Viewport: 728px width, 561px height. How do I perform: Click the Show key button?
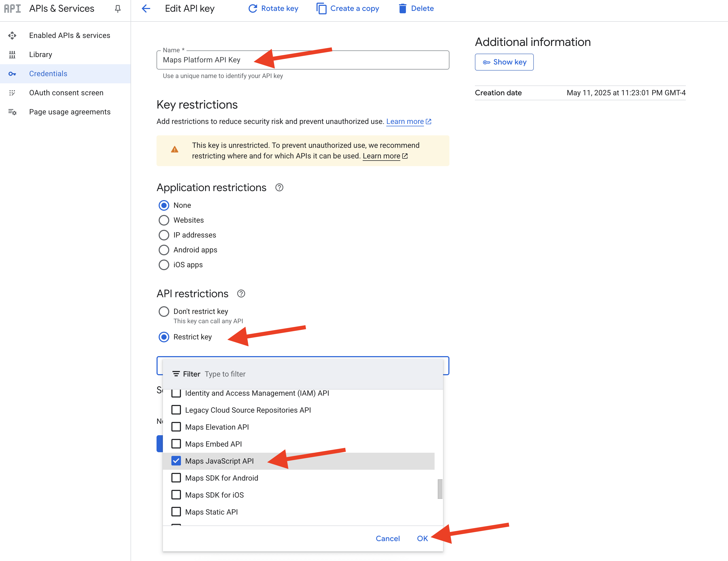(504, 62)
